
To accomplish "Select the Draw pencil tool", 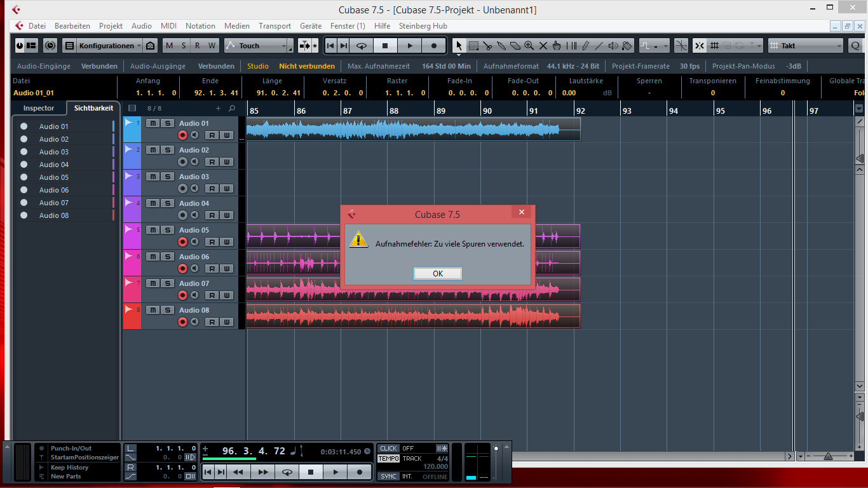I will click(x=585, y=46).
